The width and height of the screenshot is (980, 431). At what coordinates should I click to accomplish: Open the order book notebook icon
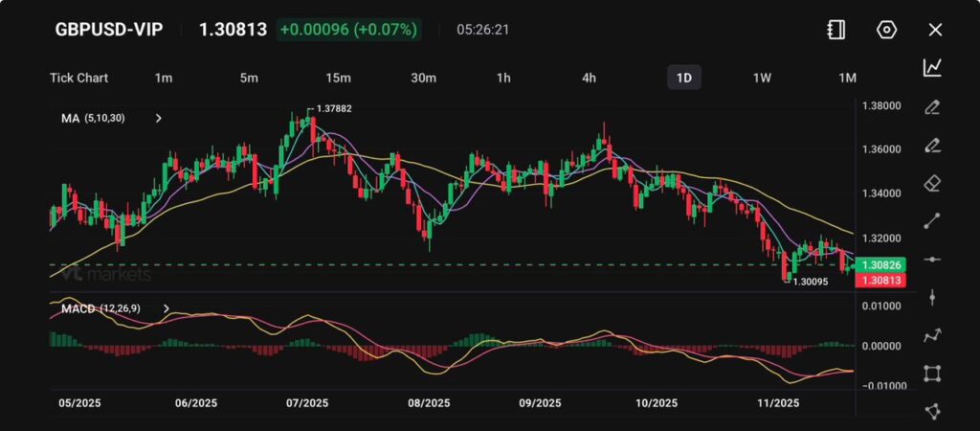(836, 30)
